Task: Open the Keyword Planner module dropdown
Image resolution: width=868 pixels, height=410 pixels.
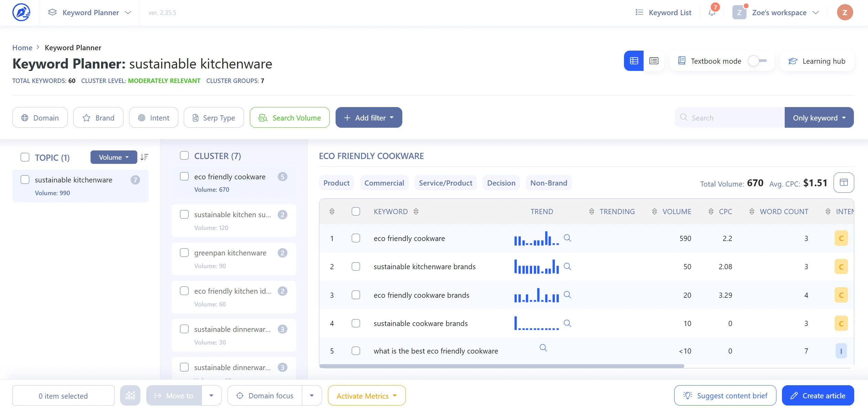Action: coord(89,12)
